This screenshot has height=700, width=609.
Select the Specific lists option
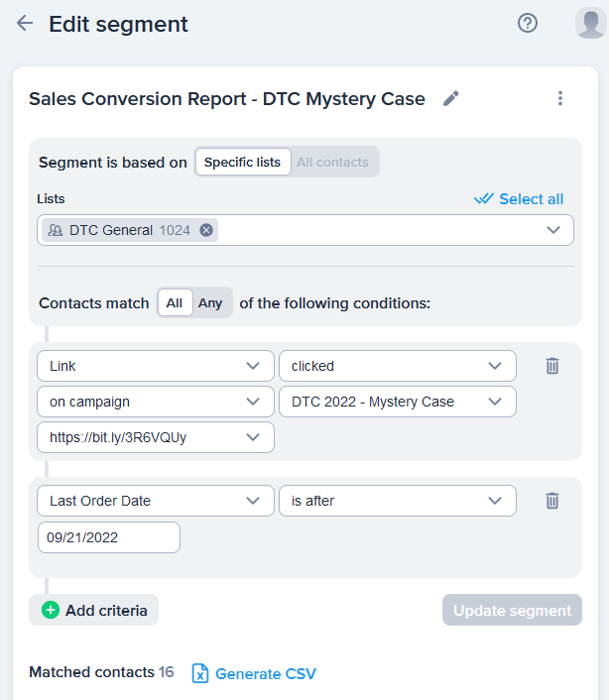pos(242,162)
